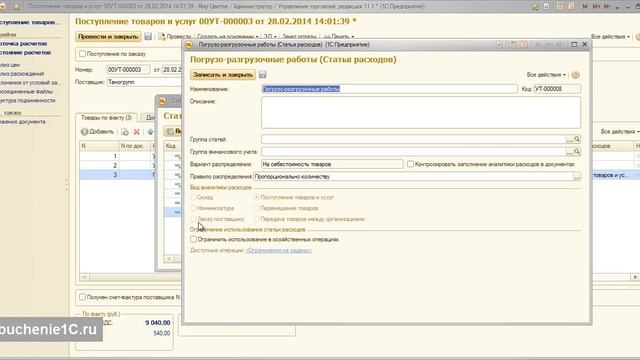
Task: Select 'Поступление товаров и услуг' radio option
Action: [256, 197]
